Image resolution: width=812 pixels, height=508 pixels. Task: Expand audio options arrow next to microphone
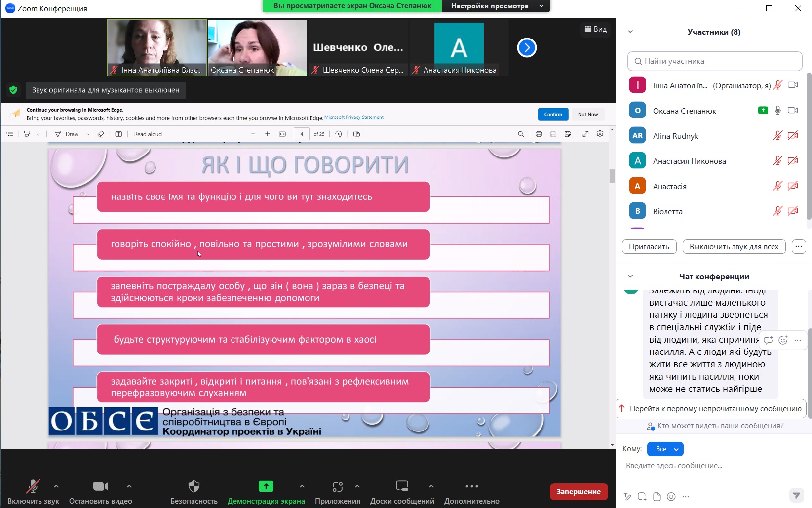pyautogui.click(x=56, y=486)
